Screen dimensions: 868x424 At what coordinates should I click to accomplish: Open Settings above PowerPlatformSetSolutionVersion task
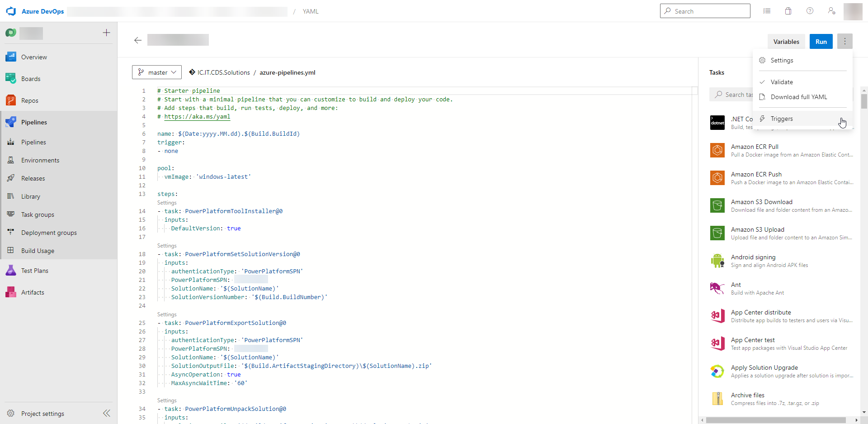click(167, 246)
